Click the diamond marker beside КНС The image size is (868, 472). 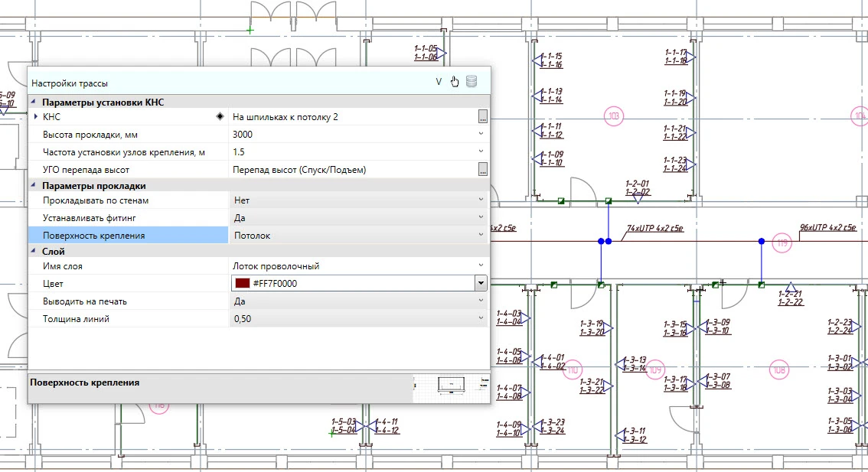pos(220,117)
